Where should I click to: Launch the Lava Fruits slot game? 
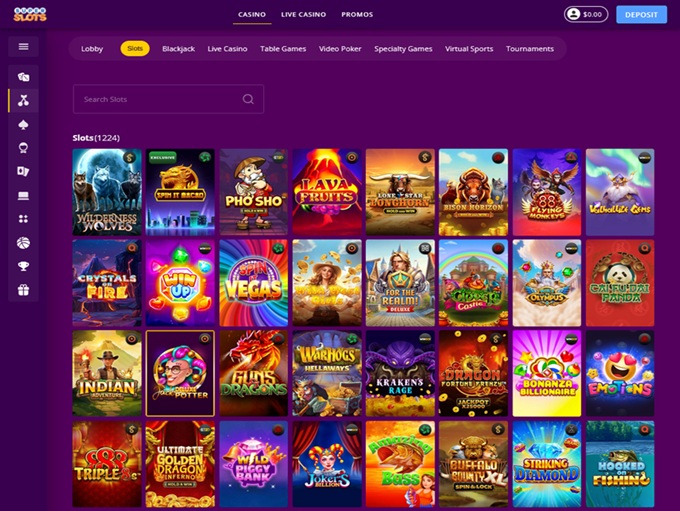(x=327, y=192)
